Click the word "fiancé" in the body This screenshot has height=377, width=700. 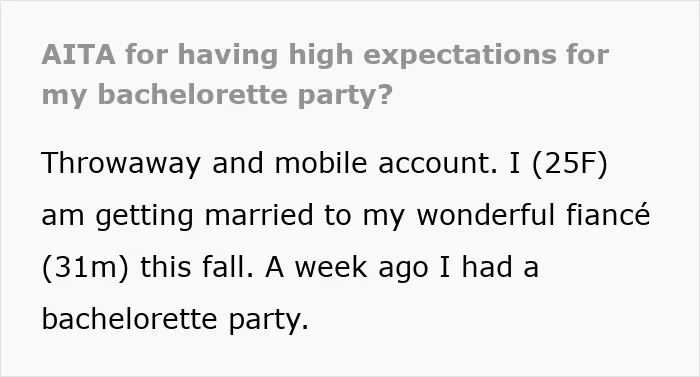pyautogui.click(x=608, y=214)
